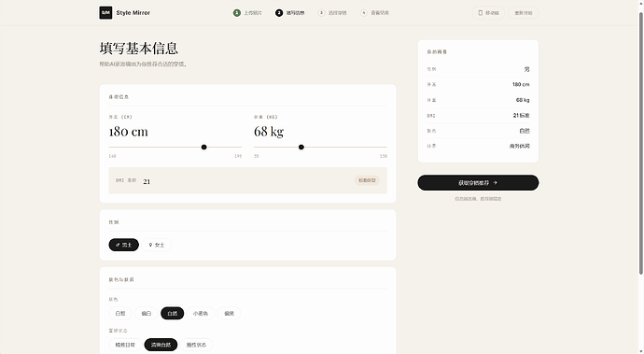Choose 自然 skin tone chip
The width and height of the screenshot is (644, 354).
point(172,313)
